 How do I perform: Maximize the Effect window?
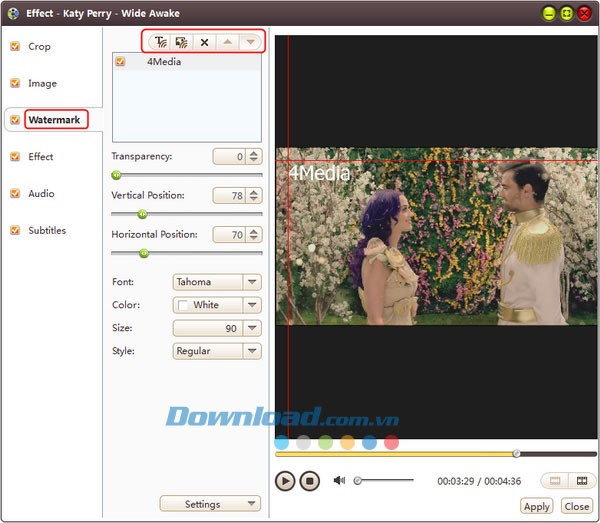click(x=566, y=14)
